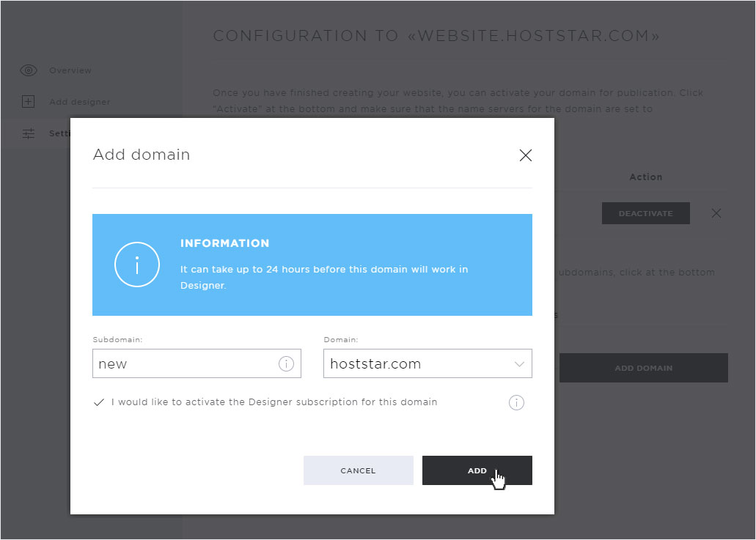
Task: Click the large information circle icon in blue banner
Action: (x=137, y=265)
